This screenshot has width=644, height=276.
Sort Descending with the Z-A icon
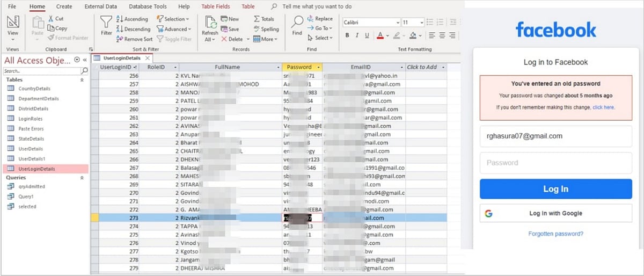[x=120, y=29]
